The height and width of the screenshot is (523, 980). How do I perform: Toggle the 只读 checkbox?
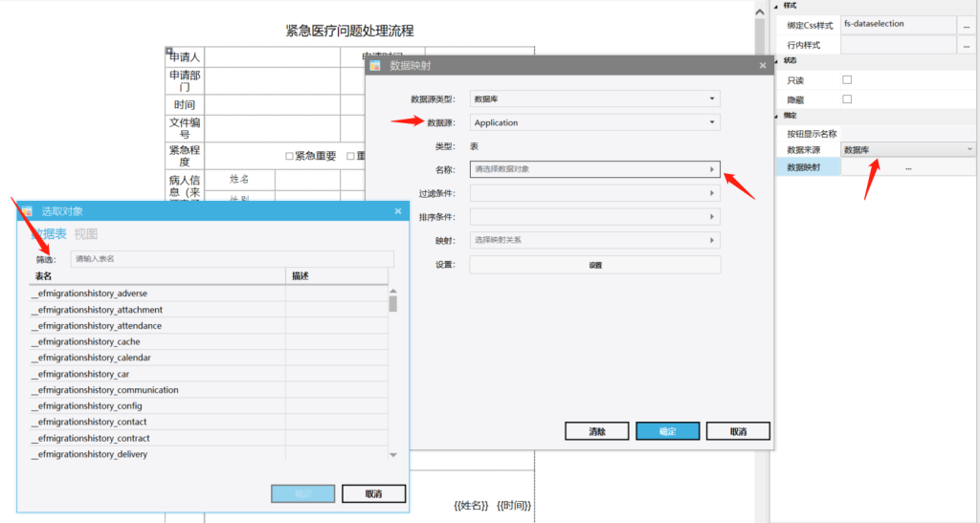tap(847, 80)
